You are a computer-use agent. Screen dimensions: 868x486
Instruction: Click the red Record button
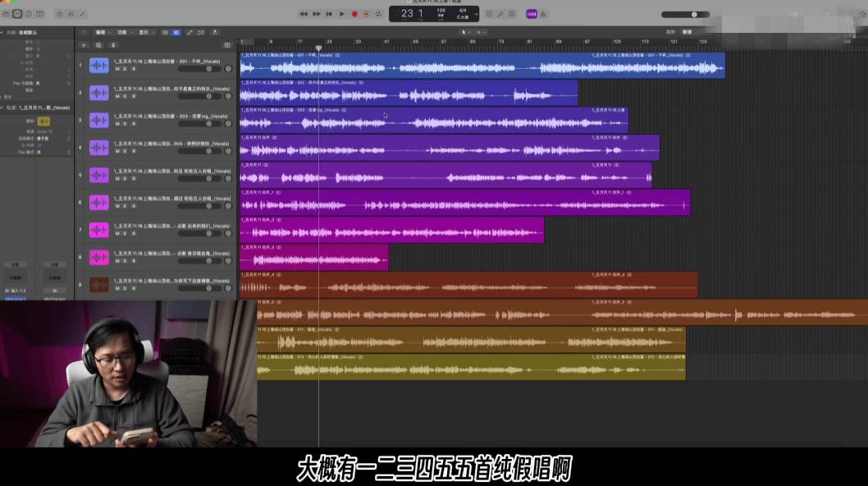click(354, 14)
